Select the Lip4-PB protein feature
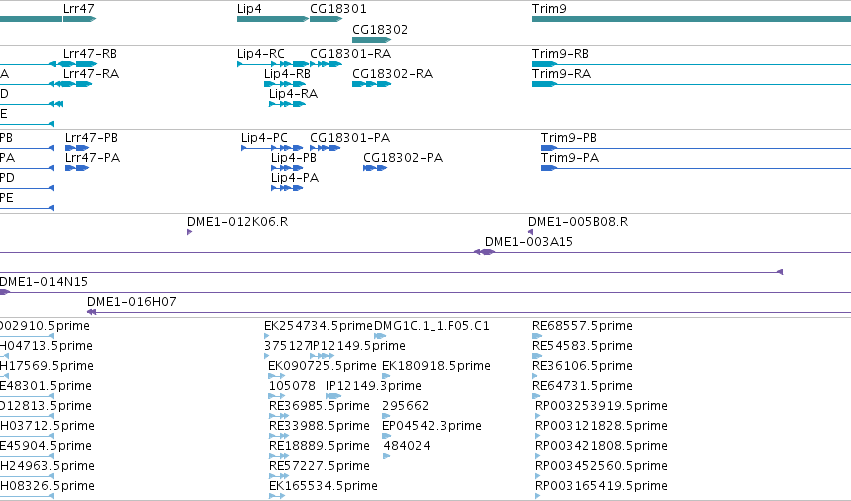The image size is (851, 501). coord(287,168)
